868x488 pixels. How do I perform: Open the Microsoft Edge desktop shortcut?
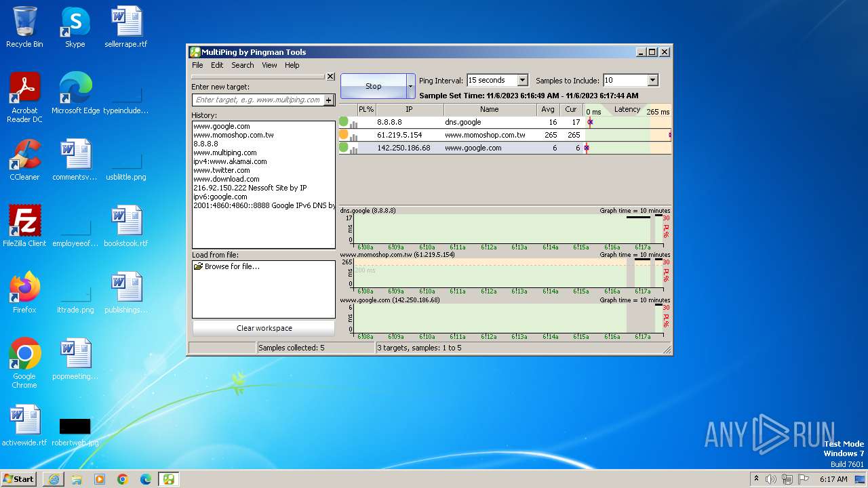point(75,94)
